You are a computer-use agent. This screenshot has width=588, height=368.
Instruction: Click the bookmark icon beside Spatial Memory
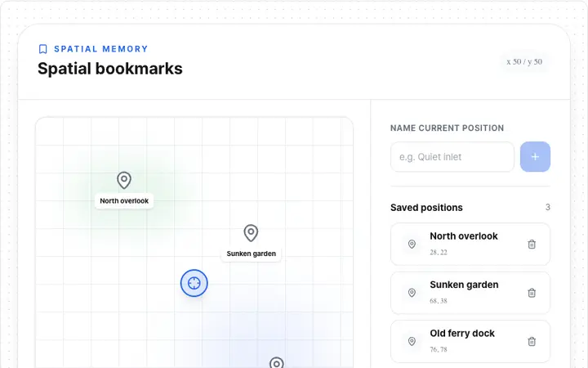click(43, 49)
